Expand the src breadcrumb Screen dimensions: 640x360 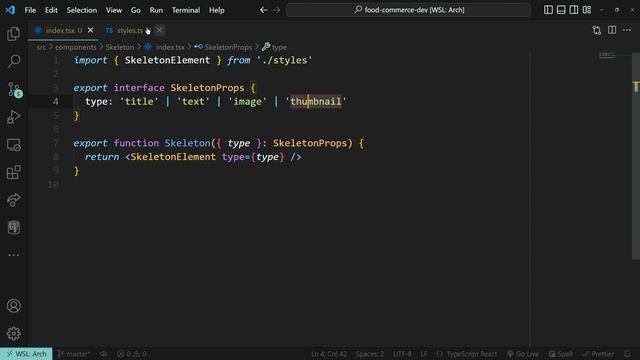pyautogui.click(x=41, y=47)
